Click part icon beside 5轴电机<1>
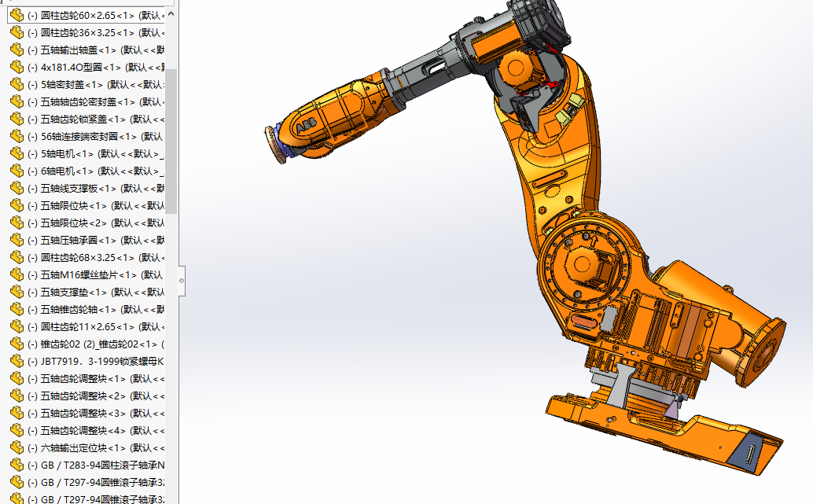 point(17,153)
